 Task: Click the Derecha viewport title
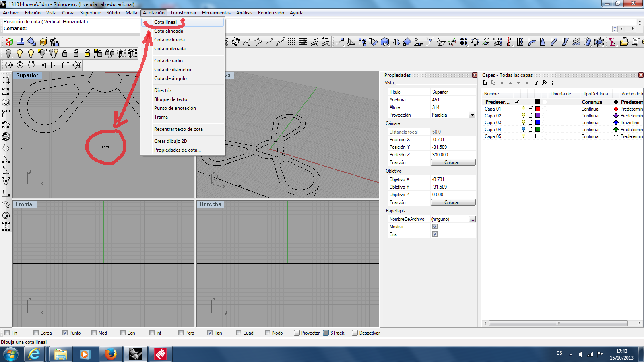tap(211, 204)
